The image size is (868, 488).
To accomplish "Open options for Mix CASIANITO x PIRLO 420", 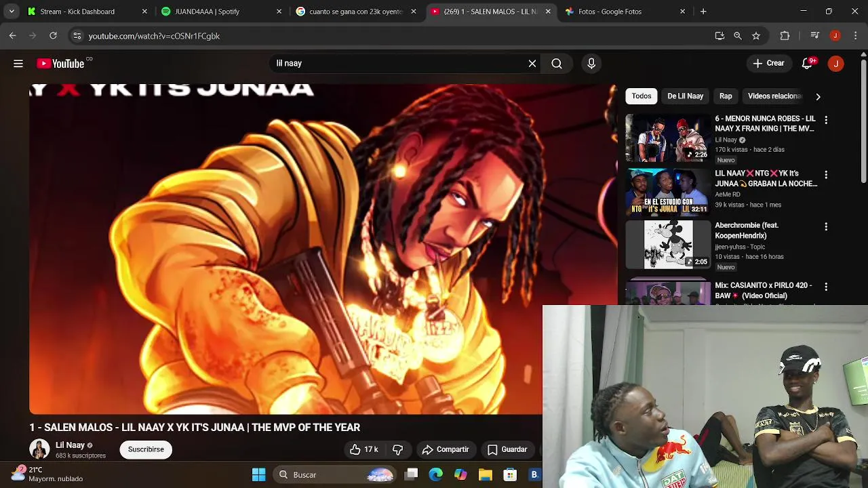I will [826, 287].
